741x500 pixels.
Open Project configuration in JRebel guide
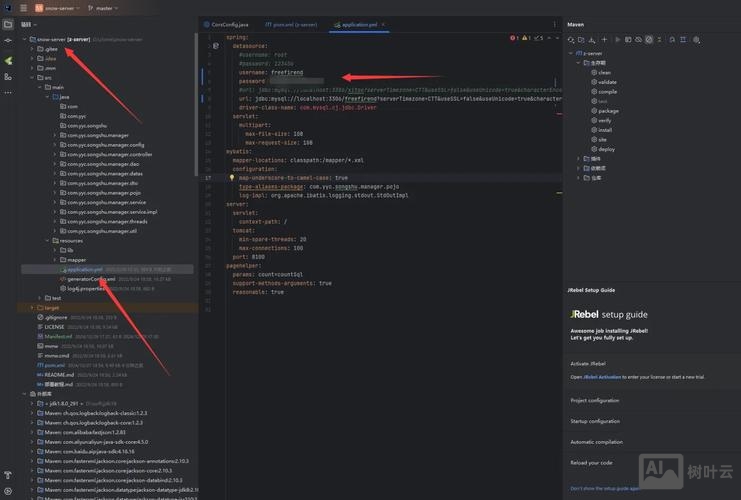pyautogui.click(x=595, y=400)
